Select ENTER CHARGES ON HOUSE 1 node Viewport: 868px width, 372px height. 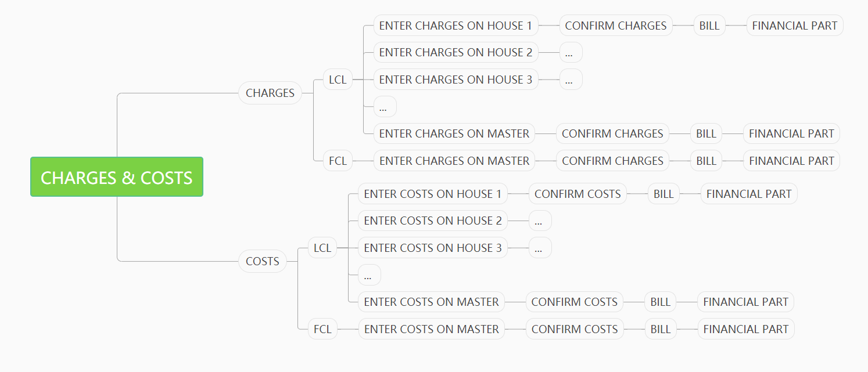pyautogui.click(x=456, y=26)
